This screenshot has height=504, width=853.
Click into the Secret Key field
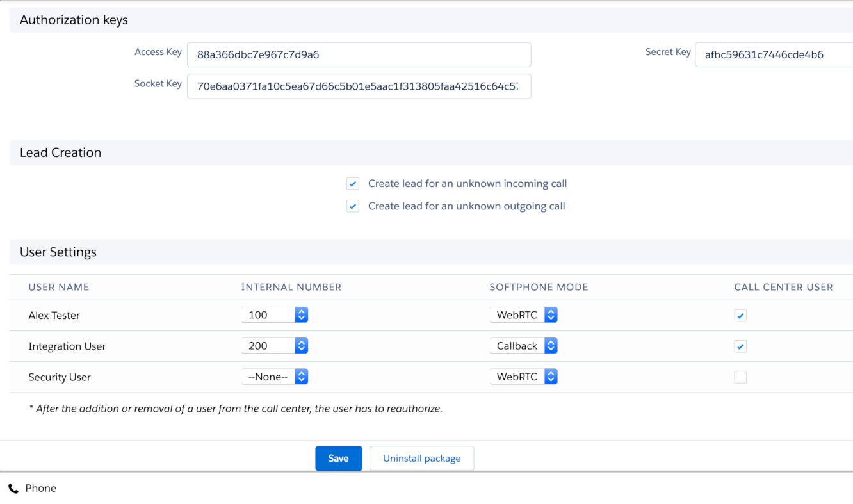(x=772, y=55)
